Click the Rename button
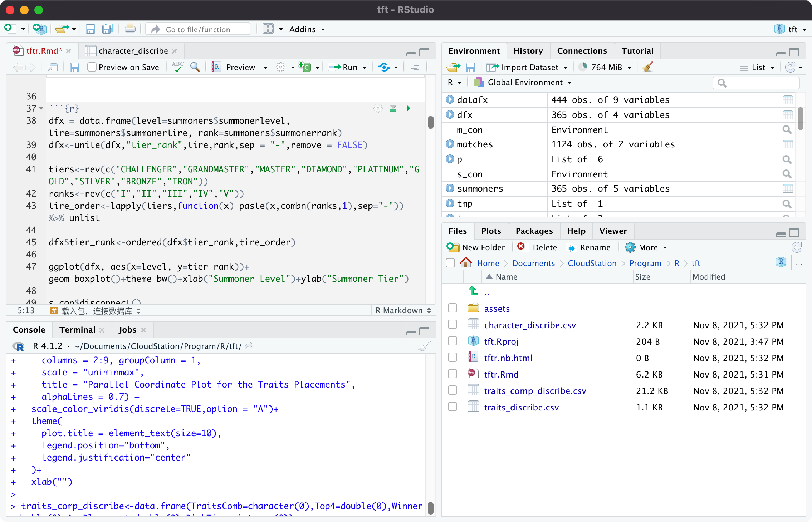Screen dimensions: 812x522 pos(589,247)
